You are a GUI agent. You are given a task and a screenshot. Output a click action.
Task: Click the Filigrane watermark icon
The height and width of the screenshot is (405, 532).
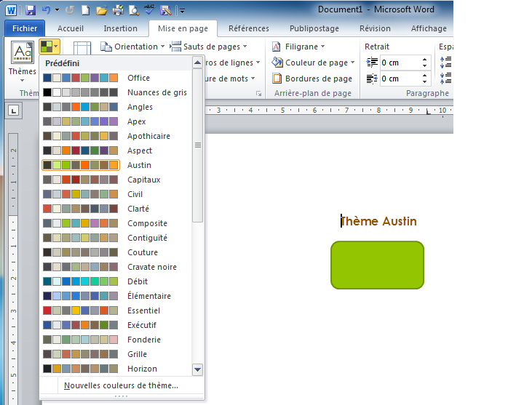point(277,47)
